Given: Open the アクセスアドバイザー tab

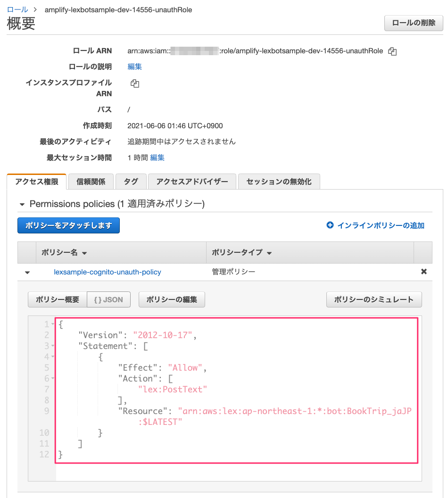Looking at the screenshot, I should point(192,182).
